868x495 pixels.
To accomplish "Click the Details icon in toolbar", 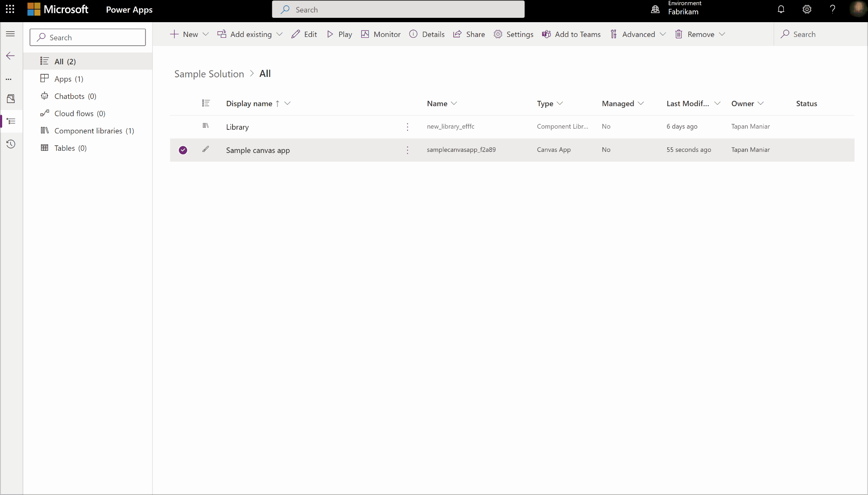I will tap(414, 34).
